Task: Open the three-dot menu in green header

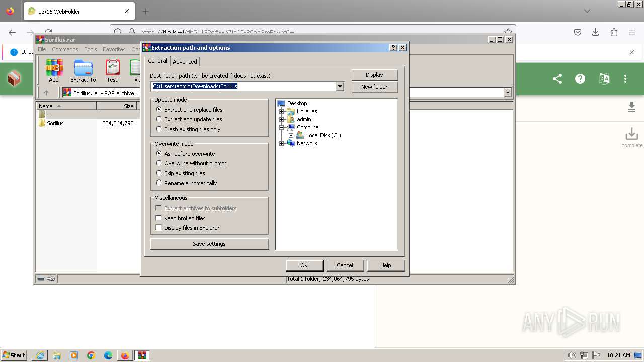Action: coord(625,79)
